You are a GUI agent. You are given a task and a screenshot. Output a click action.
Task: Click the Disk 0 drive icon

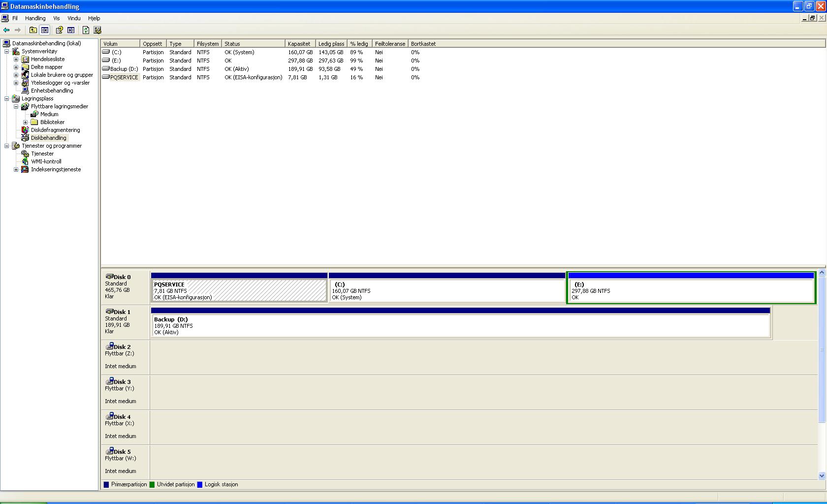(x=109, y=277)
